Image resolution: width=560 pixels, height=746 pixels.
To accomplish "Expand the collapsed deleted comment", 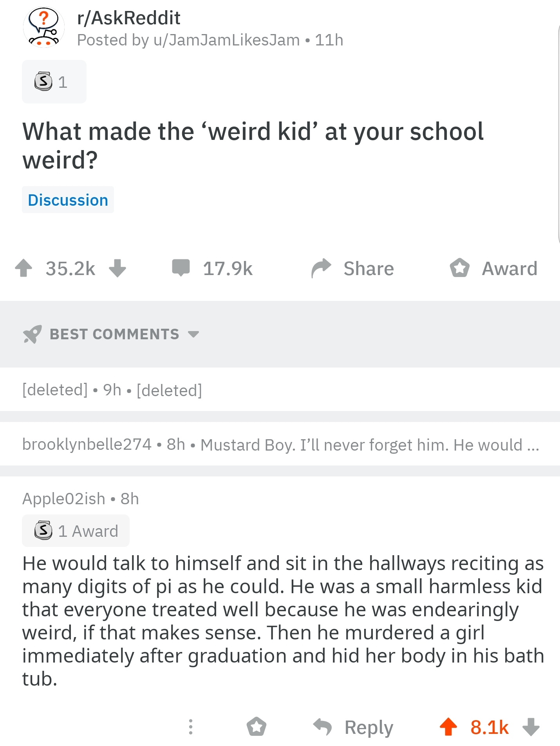I will [x=112, y=390].
